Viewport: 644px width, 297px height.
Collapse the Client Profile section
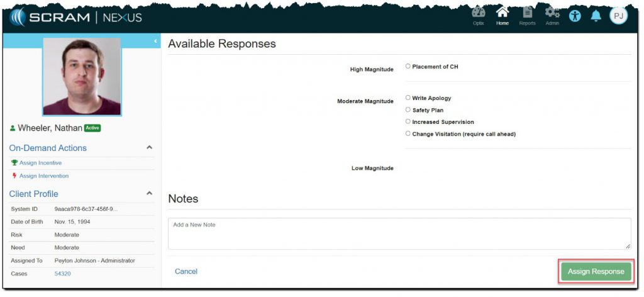[x=149, y=193]
